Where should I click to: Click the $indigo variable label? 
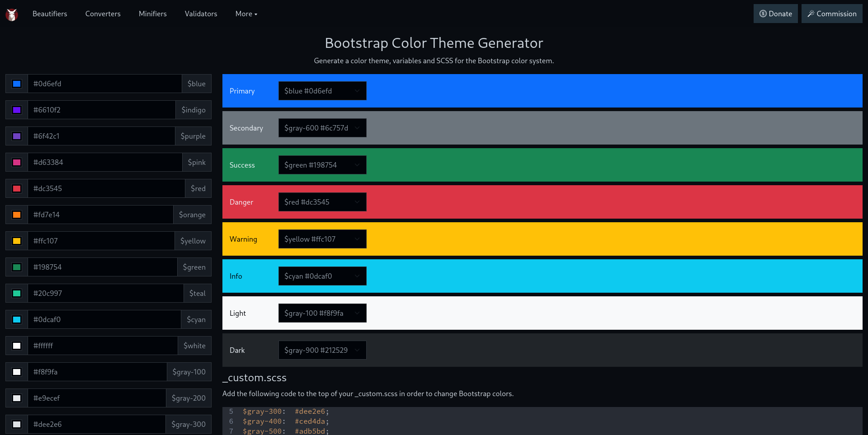[193, 110]
